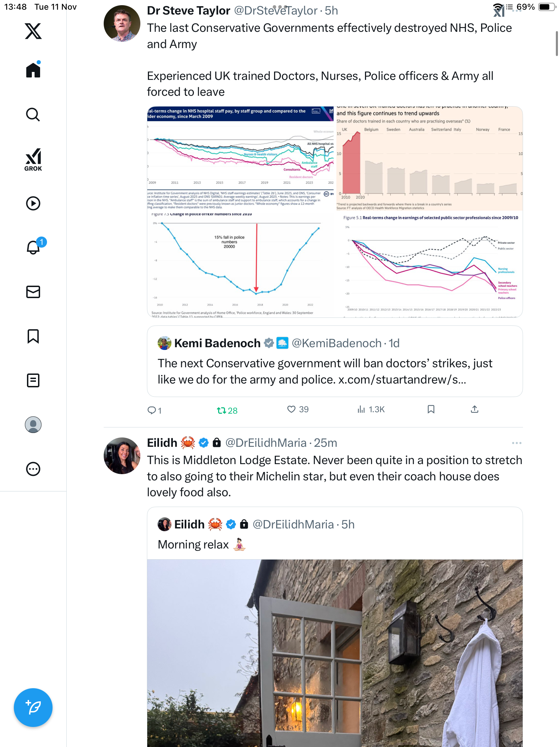
Task: Open the Notifications bell
Action: (33, 247)
